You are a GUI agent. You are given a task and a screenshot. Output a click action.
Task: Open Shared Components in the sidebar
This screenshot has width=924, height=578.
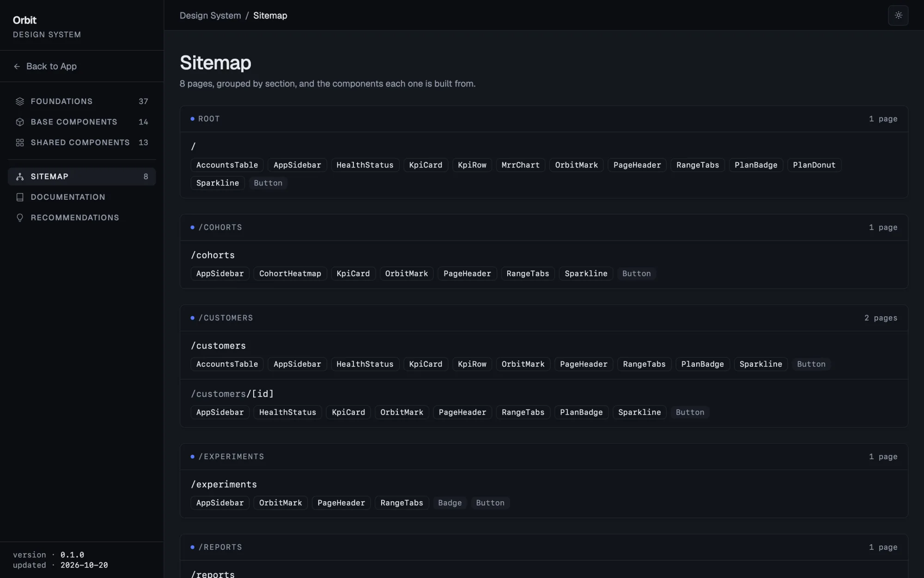(80, 142)
